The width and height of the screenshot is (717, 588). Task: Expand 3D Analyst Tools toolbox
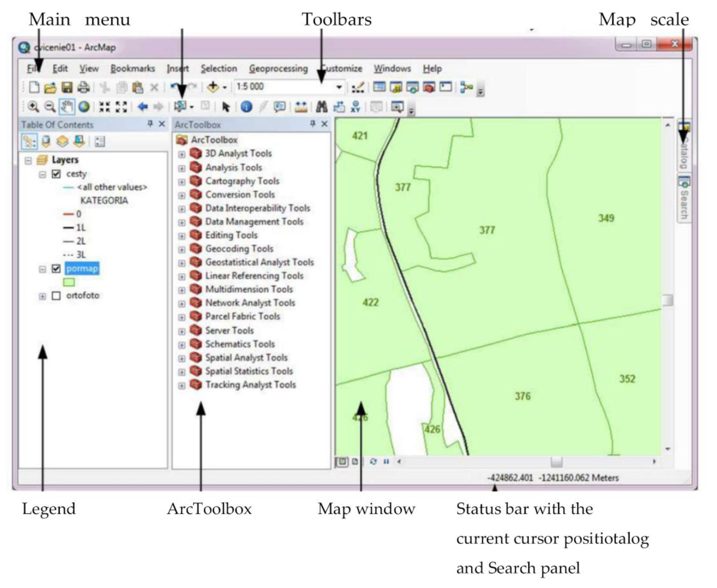click(x=182, y=155)
